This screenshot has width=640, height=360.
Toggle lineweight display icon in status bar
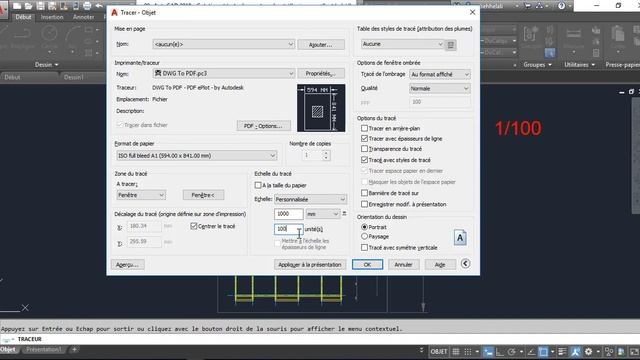click(x=562, y=351)
